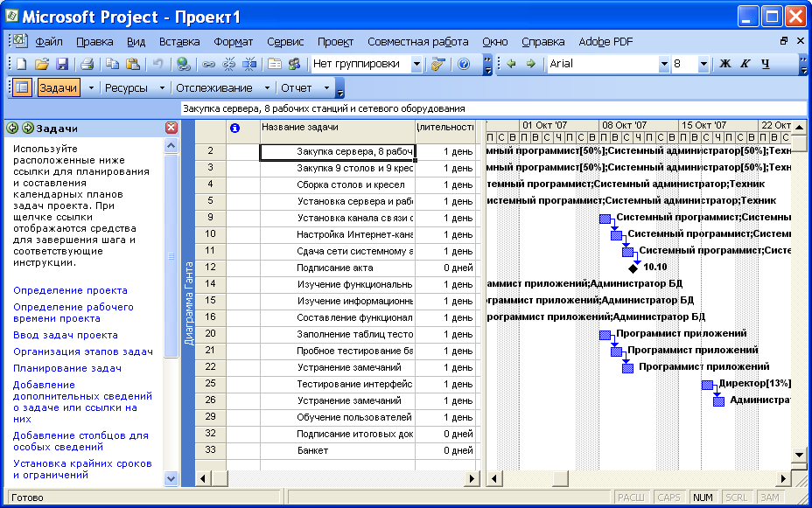812x508 pixels.
Task: Split the task using toolbar icon
Action: point(249,64)
